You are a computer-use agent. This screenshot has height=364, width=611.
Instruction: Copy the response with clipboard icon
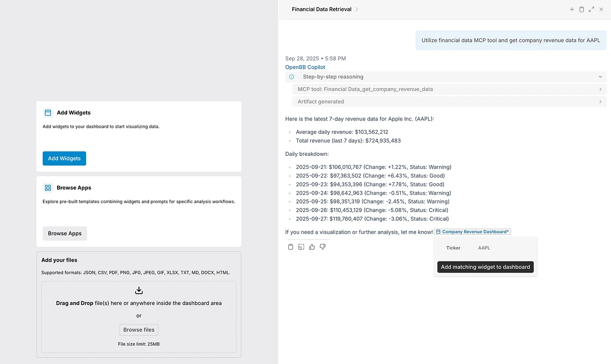coord(291,247)
